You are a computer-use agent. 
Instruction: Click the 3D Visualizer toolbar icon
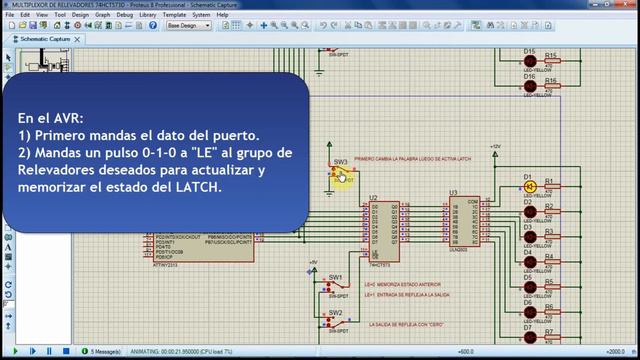(88, 25)
